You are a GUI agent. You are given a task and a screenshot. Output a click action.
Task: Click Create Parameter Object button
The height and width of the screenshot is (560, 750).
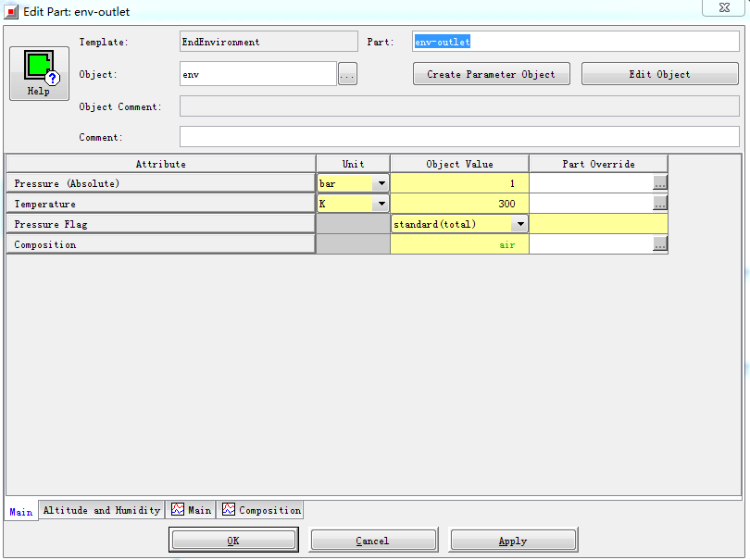pyautogui.click(x=491, y=74)
